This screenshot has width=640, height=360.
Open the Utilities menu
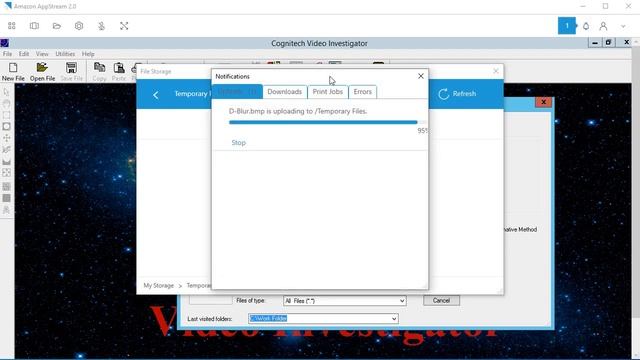pos(65,54)
